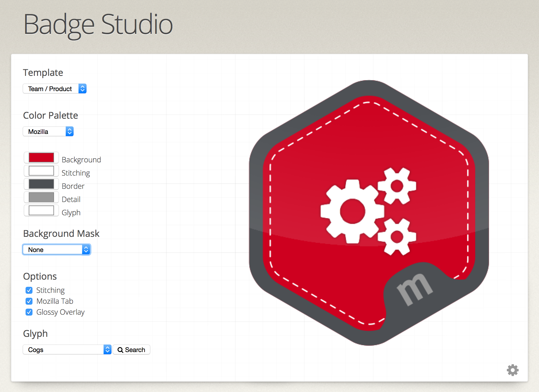539x392 pixels.
Task: Disable the Glossy Overlay checkbox
Action: [x=29, y=312]
